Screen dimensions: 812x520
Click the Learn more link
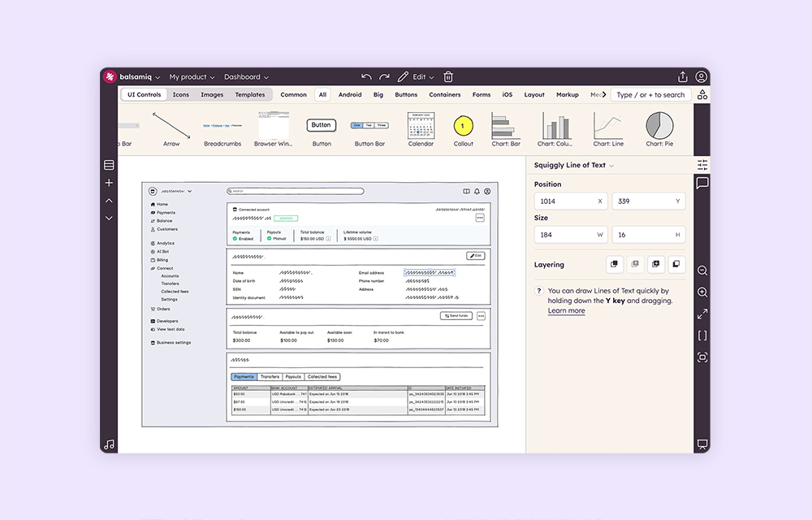pyautogui.click(x=566, y=310)
